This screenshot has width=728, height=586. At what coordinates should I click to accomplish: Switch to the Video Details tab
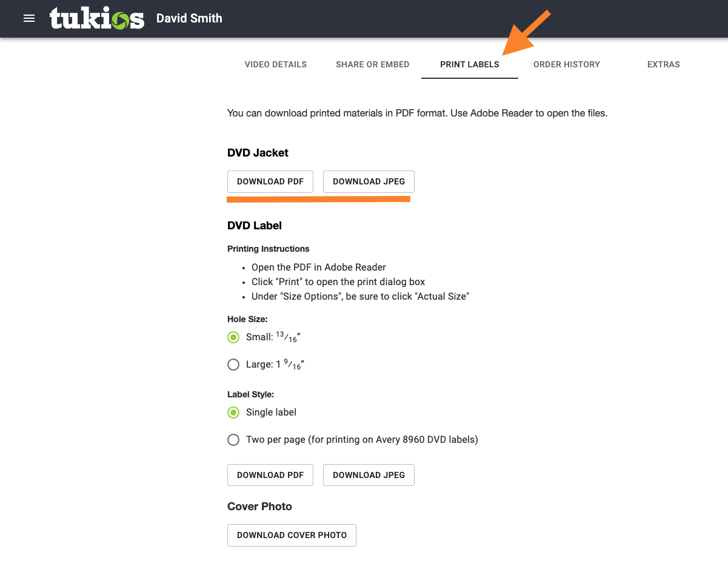pyautogui.click(x=276, y=64)
